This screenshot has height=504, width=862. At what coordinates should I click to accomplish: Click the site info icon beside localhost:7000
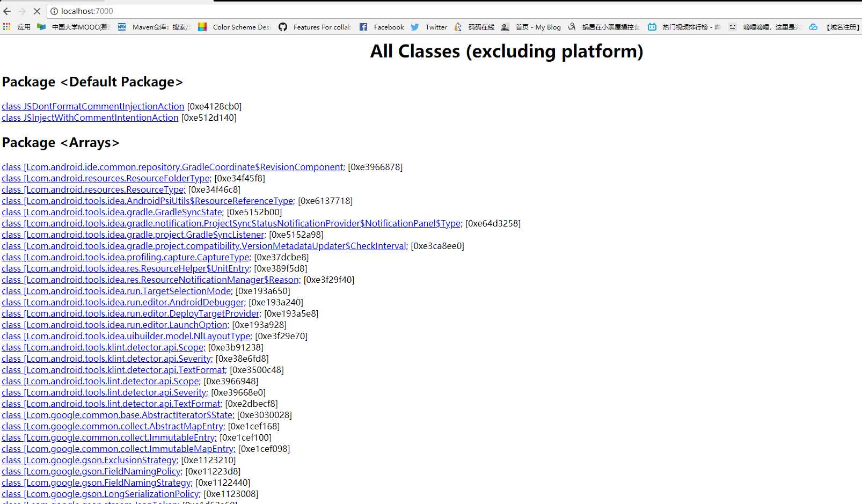[54, 11]
